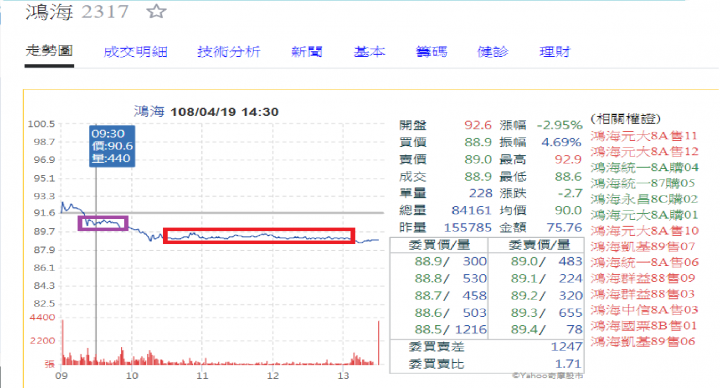The width and height of the screenshot is (720, 388).
Task: Open warrant 鴻海凱基89售06
Action: pos(643,341)
